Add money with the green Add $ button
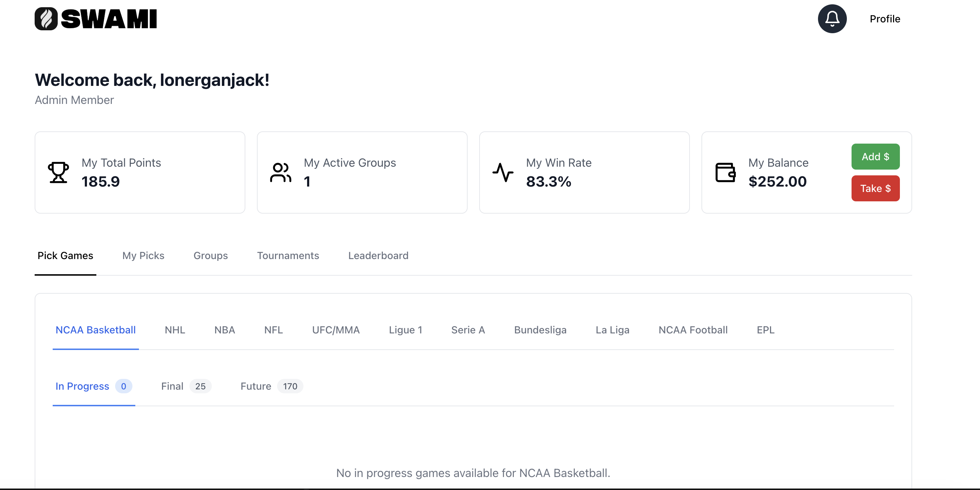 (x=875, y=156)
